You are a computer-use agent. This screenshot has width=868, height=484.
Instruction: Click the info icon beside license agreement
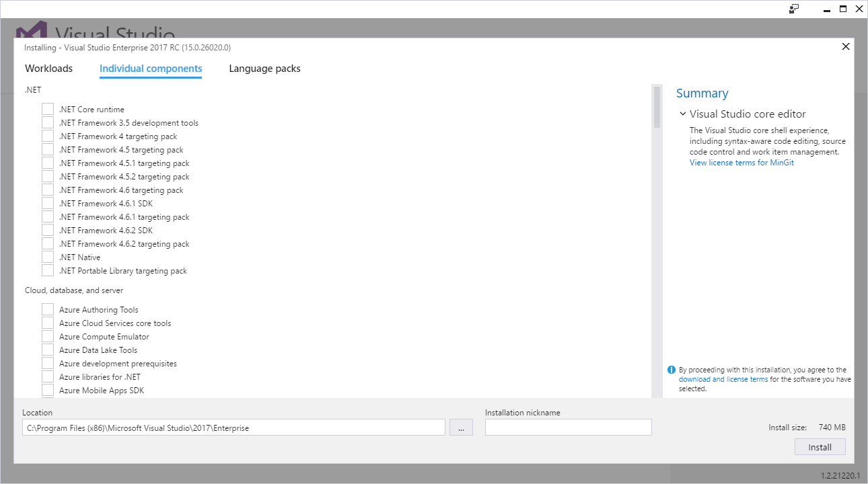click(x=671, y=370)
